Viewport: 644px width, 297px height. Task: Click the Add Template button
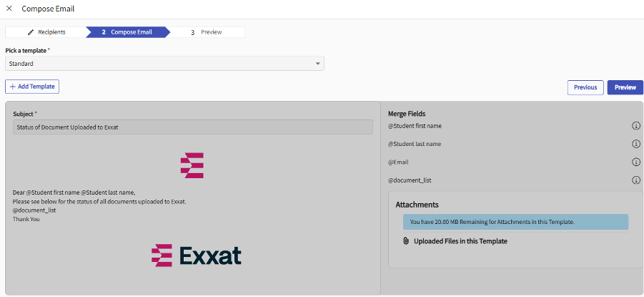(32, 87)
